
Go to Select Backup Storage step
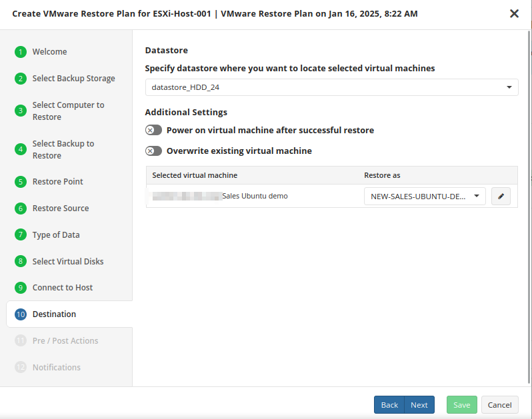pos(73,79)
